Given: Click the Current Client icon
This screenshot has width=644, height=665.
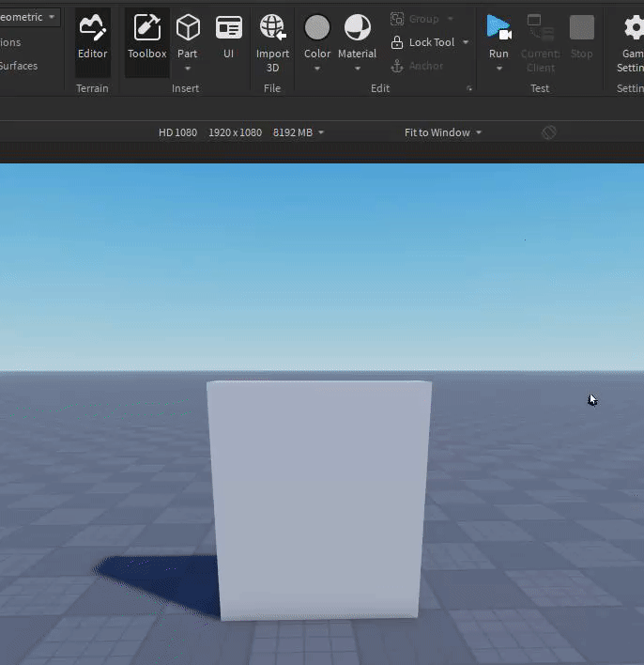Looking at the screenshot, I should pyautogui.click(x=540, y=26).
